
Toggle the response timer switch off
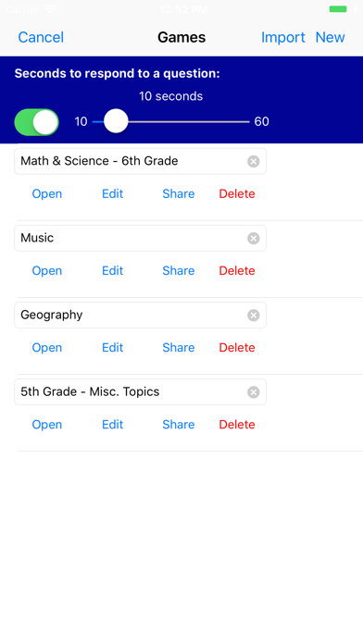(37, 122)
